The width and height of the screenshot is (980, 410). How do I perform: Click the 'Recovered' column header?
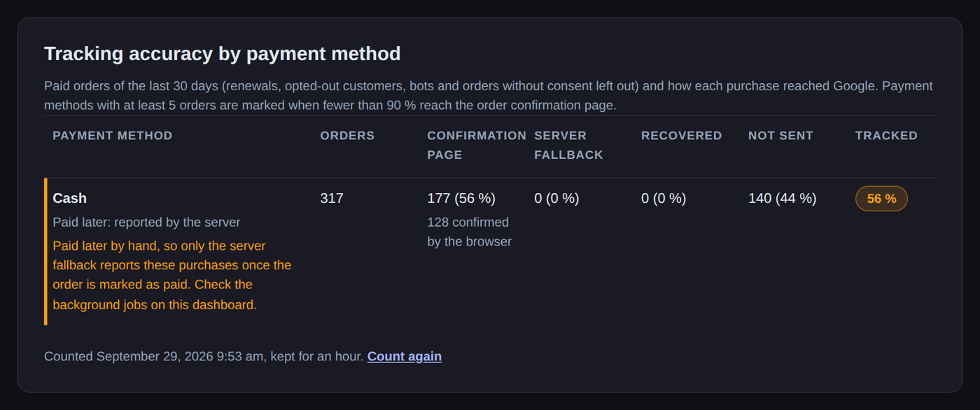point(681,136)
